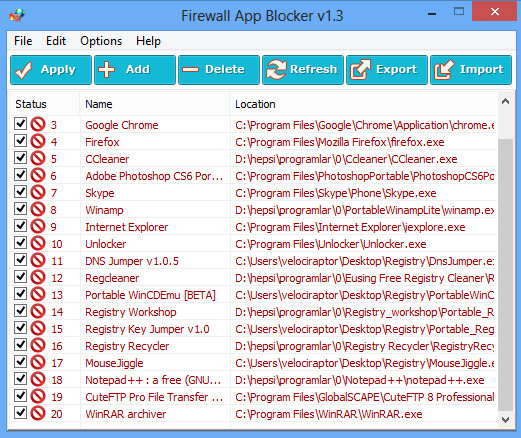The width and height of the screenshot is (521, 438).
Task: Uncheck the Internet Explorer checkbox
Action: pos(20,225)
